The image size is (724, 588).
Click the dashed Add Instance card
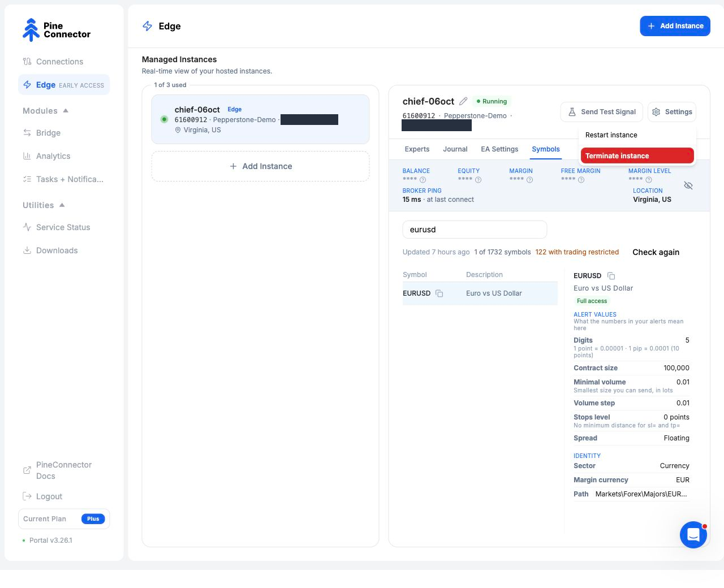pos(261,166)
